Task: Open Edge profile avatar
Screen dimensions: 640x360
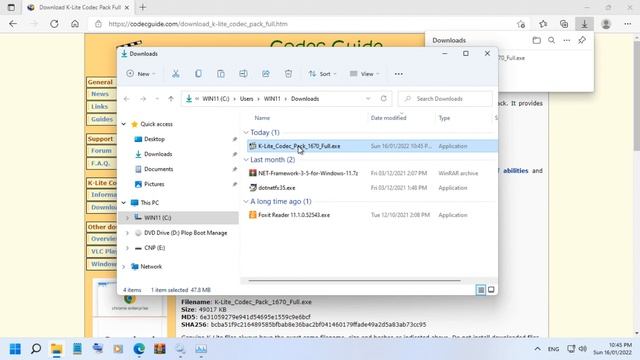Action: pos(606,24)
